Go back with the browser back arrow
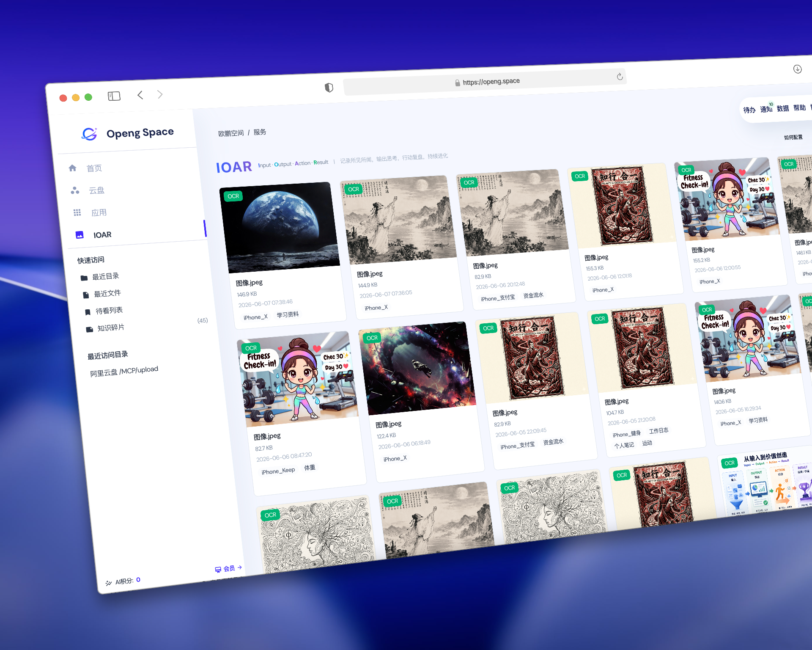The height and width of the screenshot is (650, 812). pos(140,95)
